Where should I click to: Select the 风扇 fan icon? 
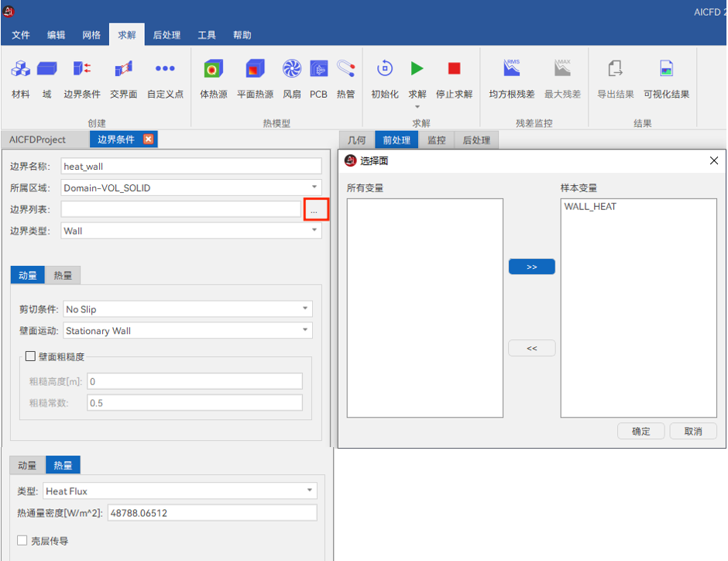click(292, 69)
